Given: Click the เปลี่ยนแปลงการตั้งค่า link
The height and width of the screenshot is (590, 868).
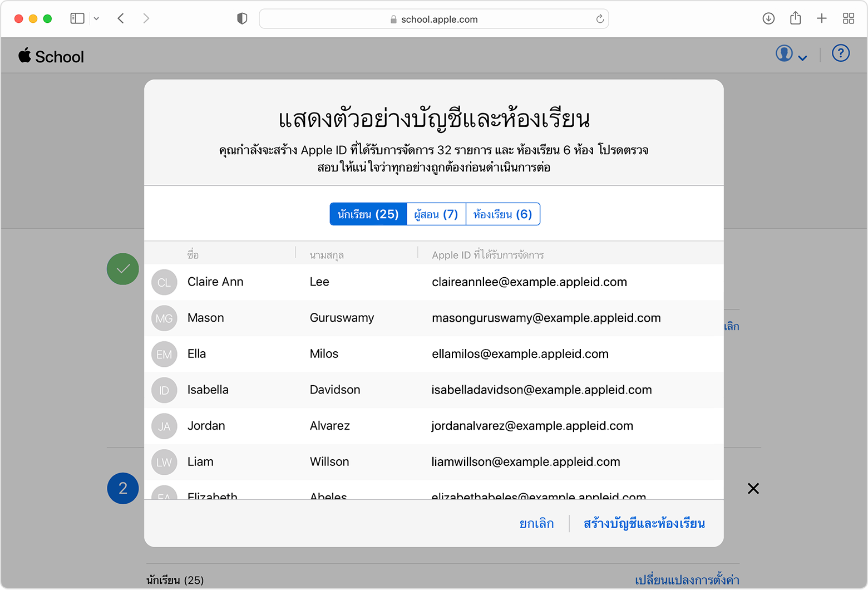Looking at the screenshot, I should (x=687, y=580).
